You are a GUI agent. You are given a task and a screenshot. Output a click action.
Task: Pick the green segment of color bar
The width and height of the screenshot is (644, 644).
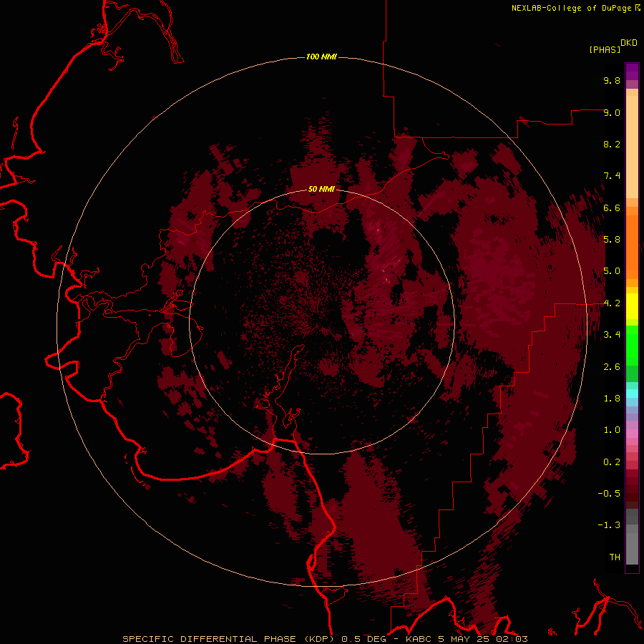coord(632,346)
